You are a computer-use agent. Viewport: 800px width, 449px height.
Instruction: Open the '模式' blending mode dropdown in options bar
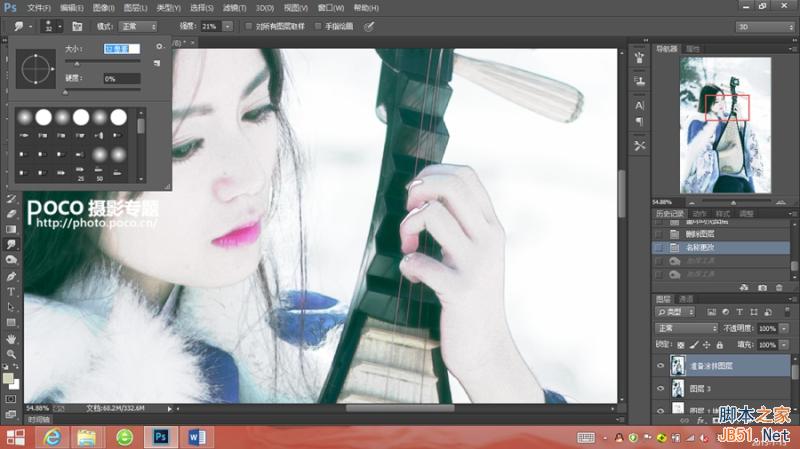click(x=138, y=27)
